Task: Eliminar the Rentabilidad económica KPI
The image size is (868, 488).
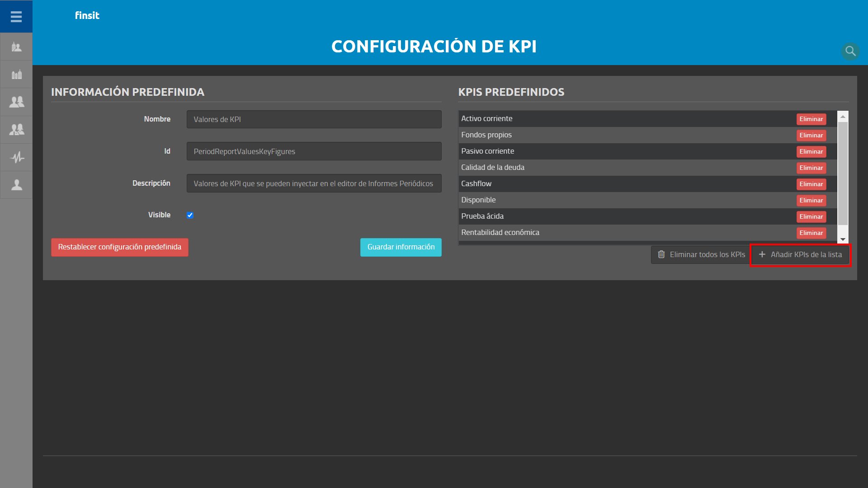Action: coord(811,233)
